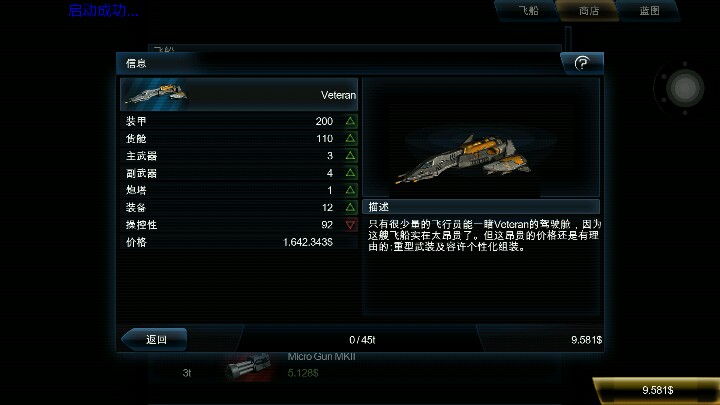The width and height of the screenshot is (720, 405).
Task: Click the 价格 price row
Action: 239,242
